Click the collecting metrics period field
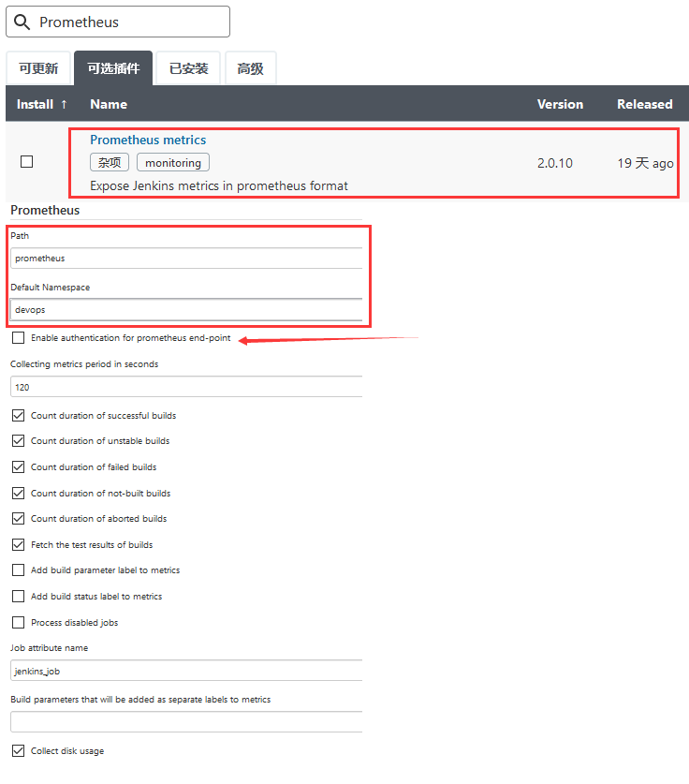Viewport: 689px width, 784px height. coord(186,387)
